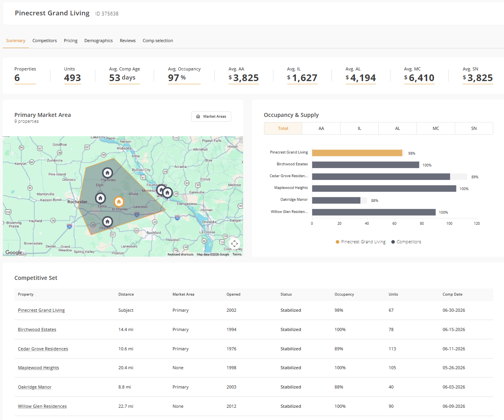Select the SN occupancy filter
504x420 pixels.
pos(474,128)
